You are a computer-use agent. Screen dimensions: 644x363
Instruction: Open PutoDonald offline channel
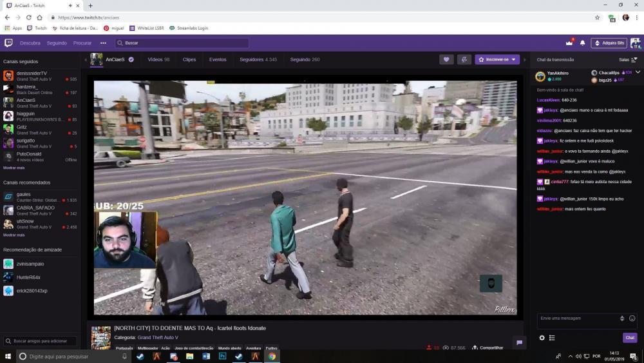coord(40,157)
